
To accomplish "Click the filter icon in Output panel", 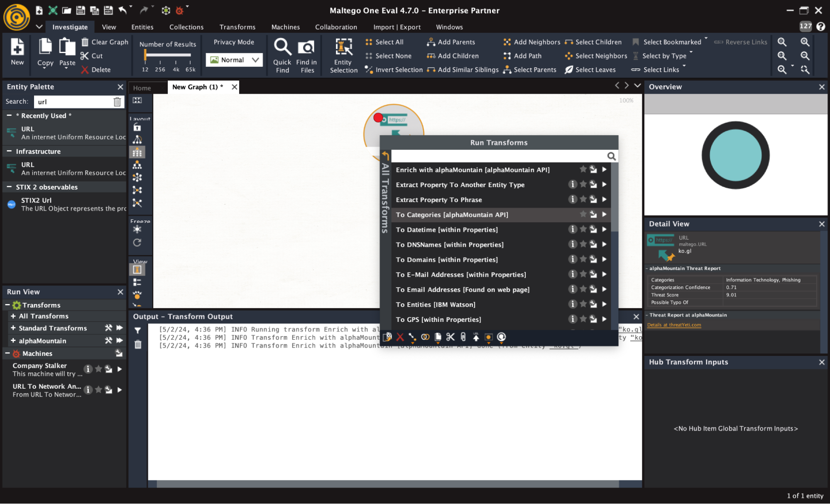I will pos(138,331).
